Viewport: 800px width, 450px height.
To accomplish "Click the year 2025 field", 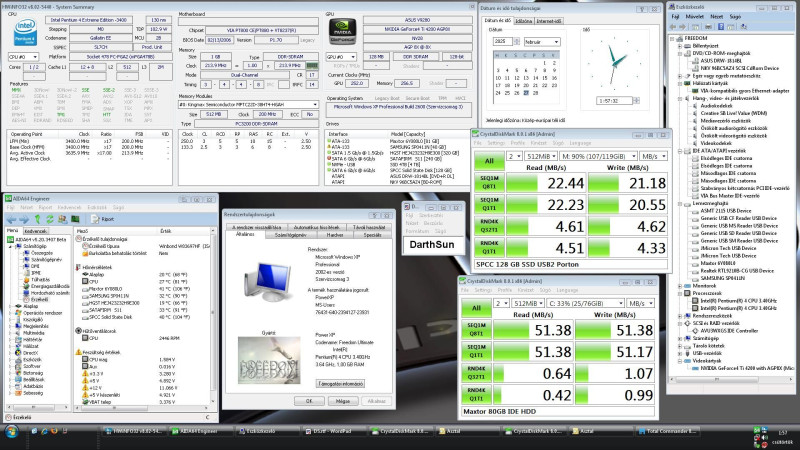I will click(503, 41).
